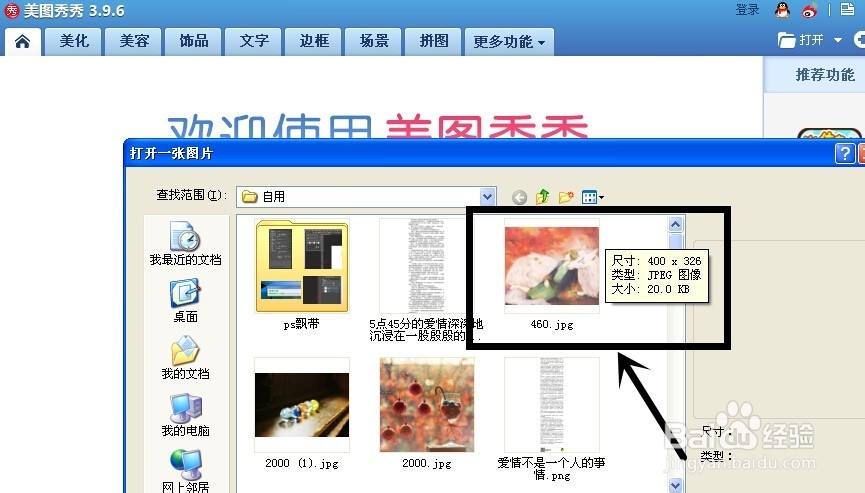Click the QQ penguin icon
Image resolution: width=865 pixels, height=493 pixels.
click(782, 9)
